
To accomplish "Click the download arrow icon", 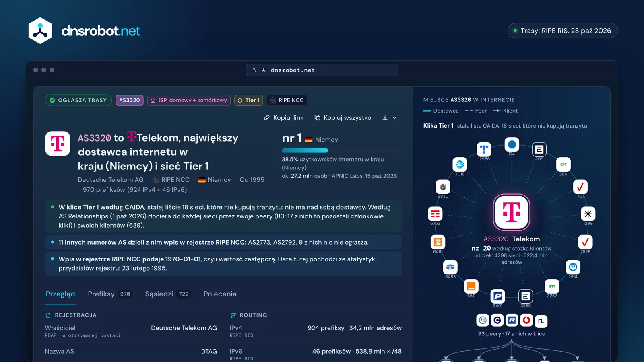I will tap(385, 118).
